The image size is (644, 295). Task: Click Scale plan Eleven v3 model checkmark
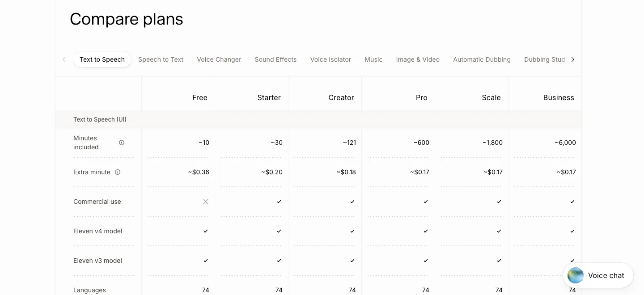point(499,261)
